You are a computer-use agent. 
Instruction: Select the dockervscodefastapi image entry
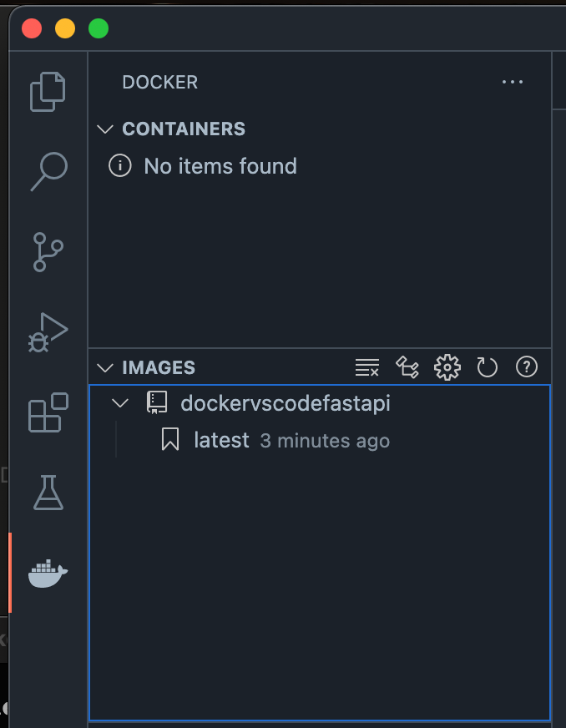coord(285,403)
